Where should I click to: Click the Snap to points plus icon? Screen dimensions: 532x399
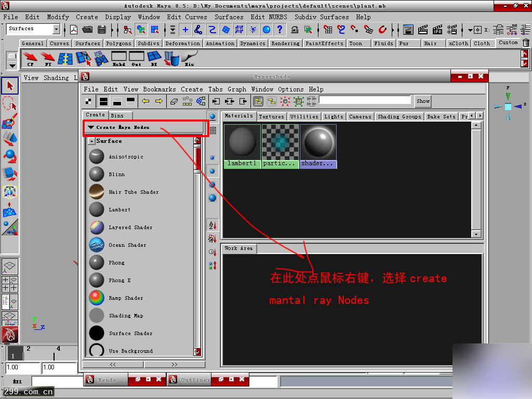[x=185, y=30]
